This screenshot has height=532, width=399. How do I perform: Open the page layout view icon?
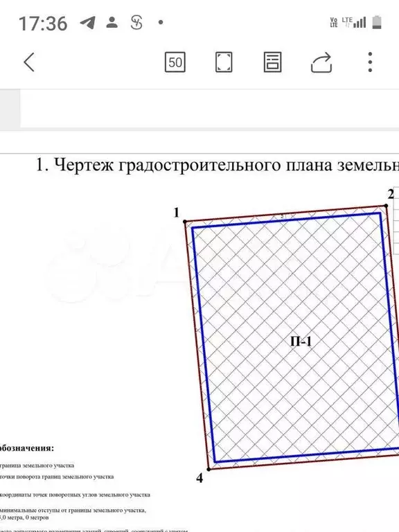272,62
